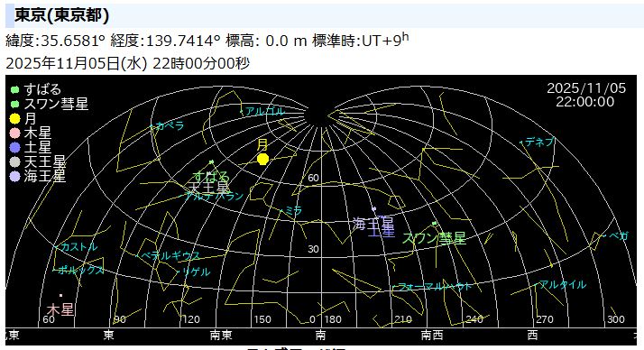Click the green スワン彗星 label on the chart
Viewport: 644px width, 350px height.
(x=435, y=238)
